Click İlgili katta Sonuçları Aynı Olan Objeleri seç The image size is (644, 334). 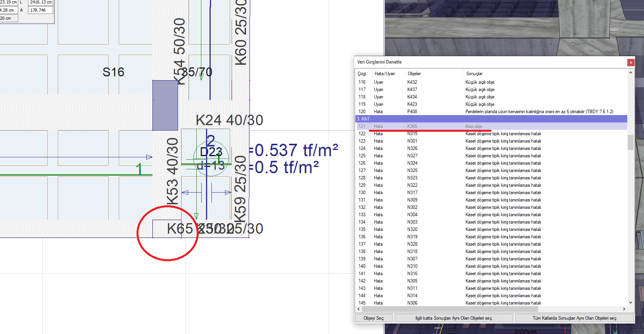pos(454,318)
